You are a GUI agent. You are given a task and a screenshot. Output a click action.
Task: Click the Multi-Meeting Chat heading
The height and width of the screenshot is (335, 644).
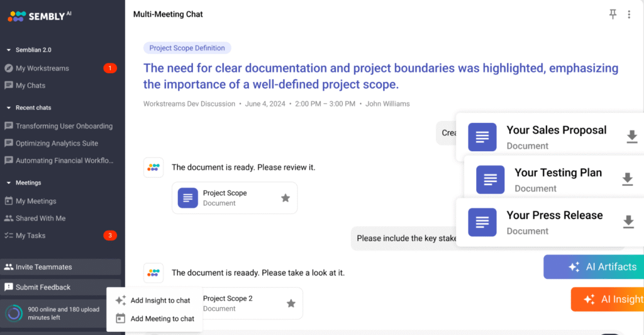pyautogui.click(x=168, y=14)
